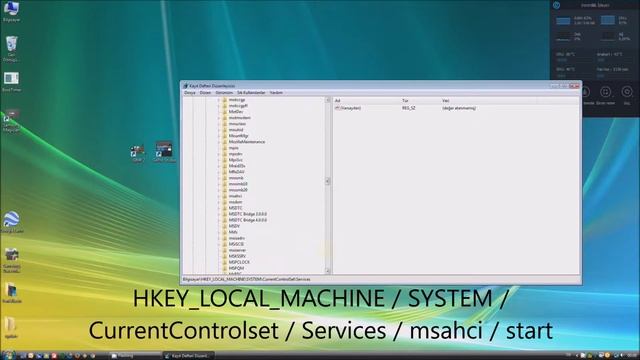Click the folder icon beside MpsSvc
Image resolution: width=640 pixels, height=360 pixels.
[x=224, y=160]
